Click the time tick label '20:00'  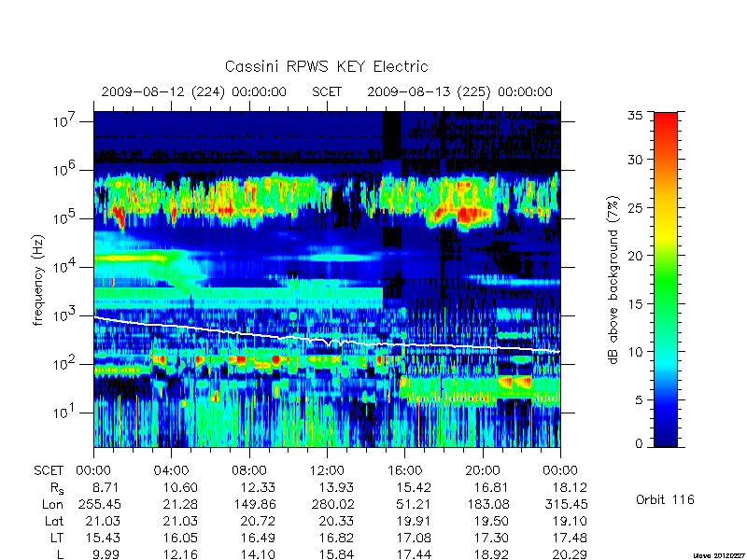(483, 470)
